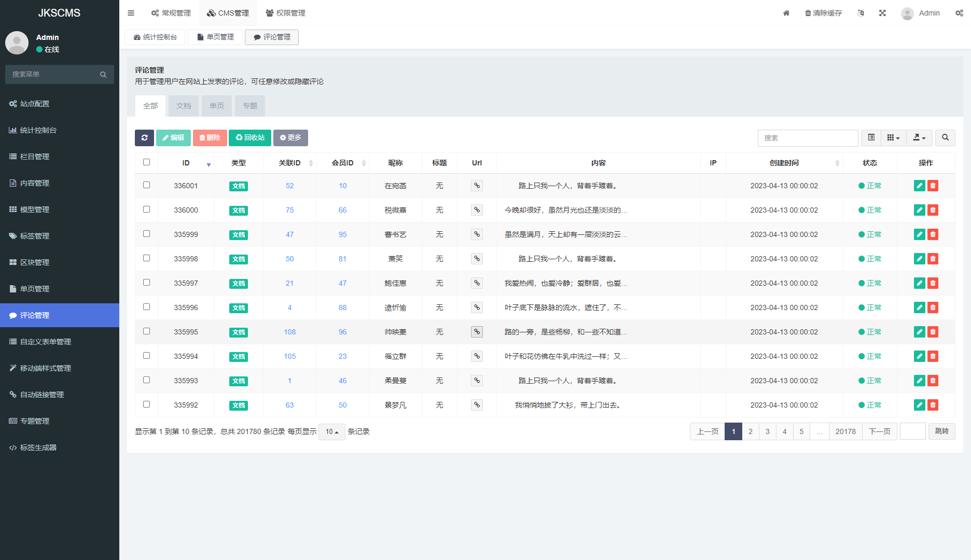Sort the table by 创建时间 column
The height and width of the screenshot is (560, 971).
784,163
